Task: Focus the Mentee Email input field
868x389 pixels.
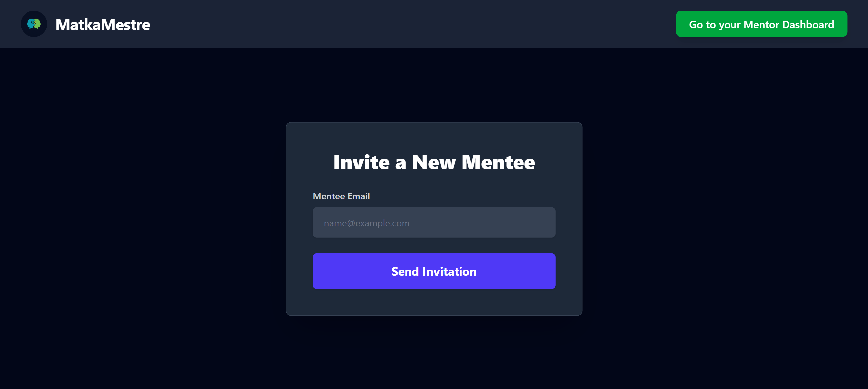Action: (x=434, y=223)
